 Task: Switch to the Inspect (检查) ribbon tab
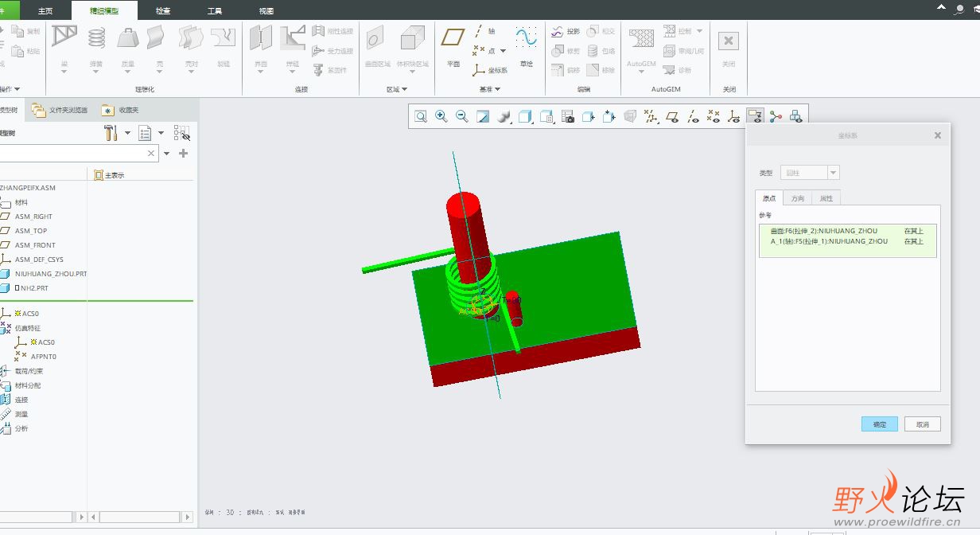(x=163, y=10)
